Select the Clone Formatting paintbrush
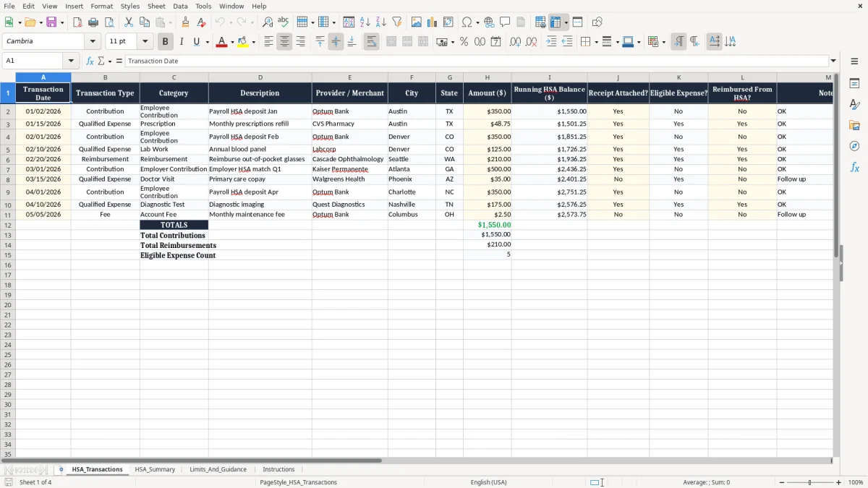This screenshot has height=488, width=868. point(185,22)
